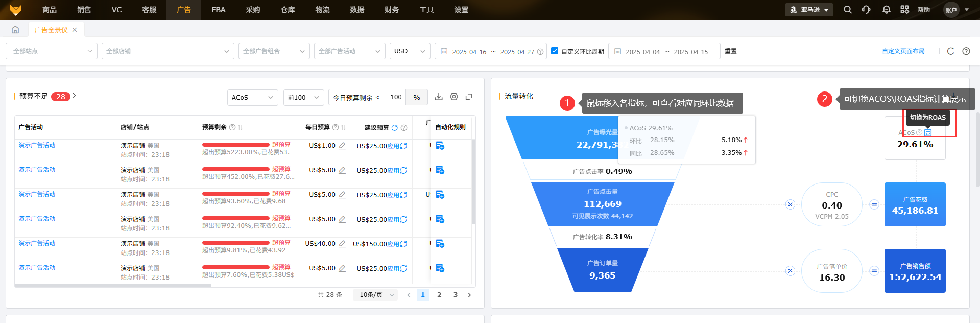Switch to the 广告全景仪 tab
The width and height of the screenshot is (980, 323).
[51, 30]
